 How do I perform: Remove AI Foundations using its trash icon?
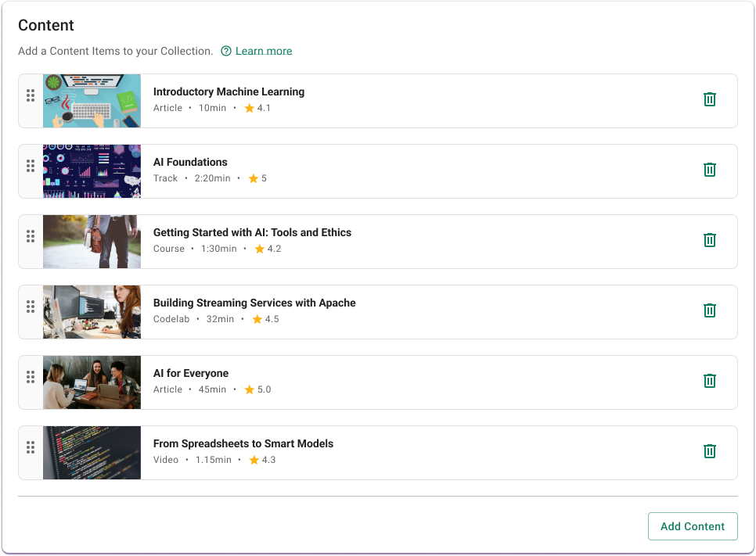709,170
